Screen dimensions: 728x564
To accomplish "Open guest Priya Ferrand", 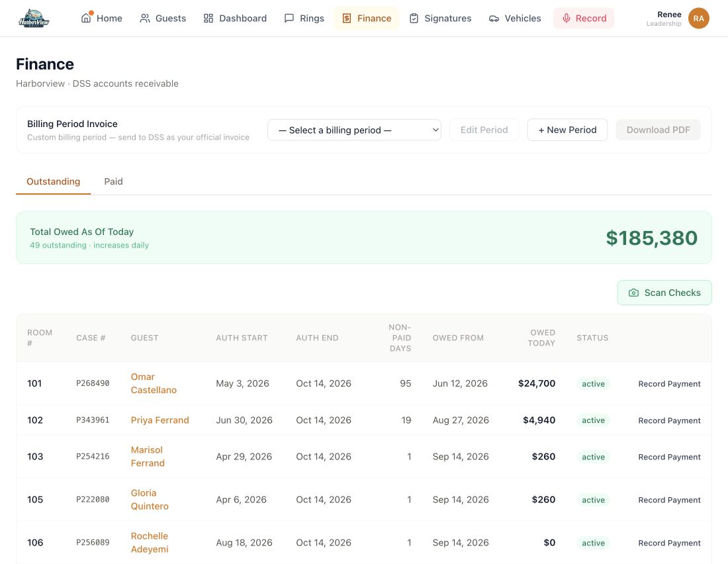I will coord(159,420).
